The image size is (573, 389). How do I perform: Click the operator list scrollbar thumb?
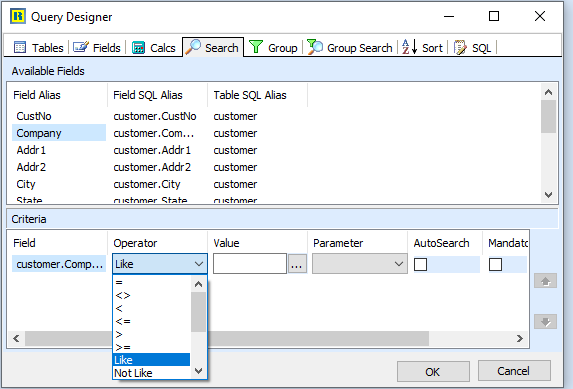[x=198, y=312]
